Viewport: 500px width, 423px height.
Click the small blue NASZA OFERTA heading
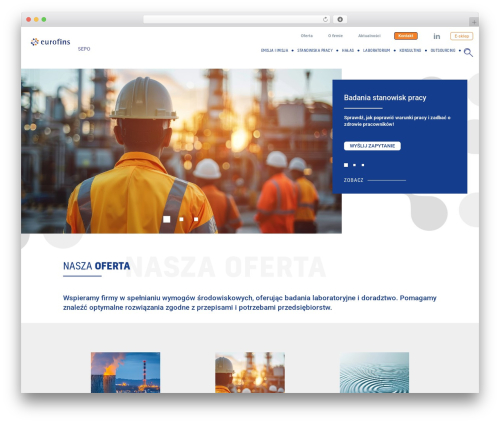tap(96, 266)
